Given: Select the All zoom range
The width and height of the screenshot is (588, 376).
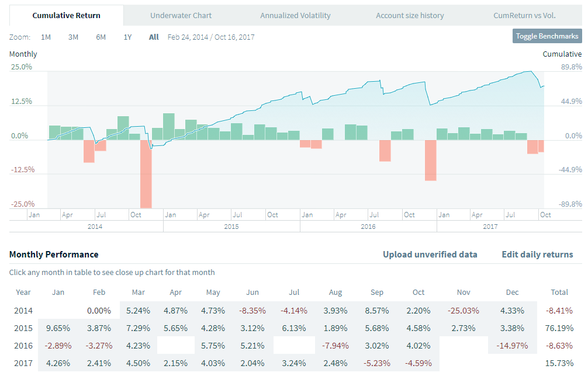Looking at the screenshot, I should pos(154,37).
